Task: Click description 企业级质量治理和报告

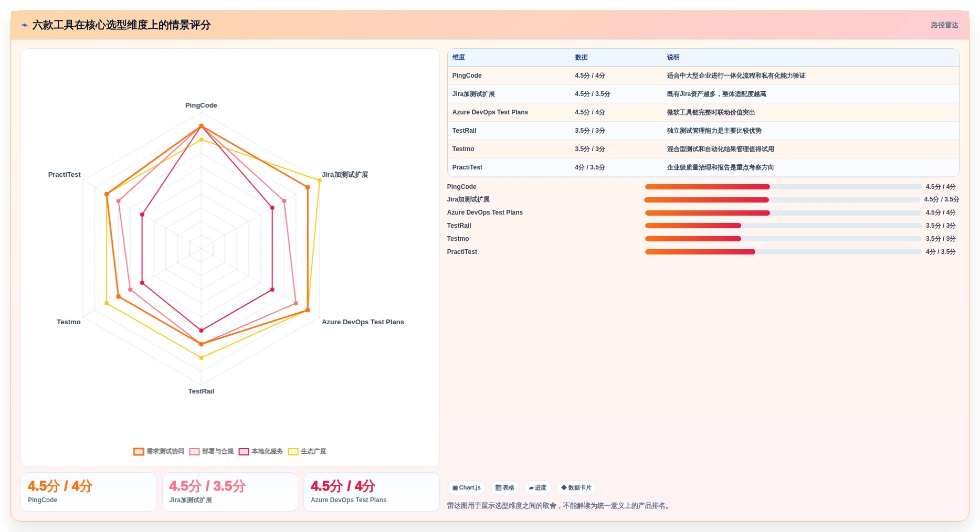Action: pos(720,167)
